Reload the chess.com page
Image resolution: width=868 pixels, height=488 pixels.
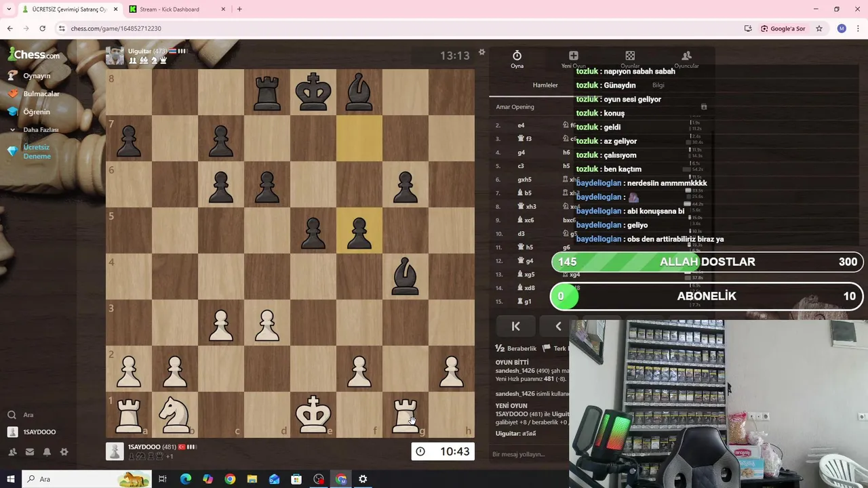pyautogui.click(x=42, y=28)
